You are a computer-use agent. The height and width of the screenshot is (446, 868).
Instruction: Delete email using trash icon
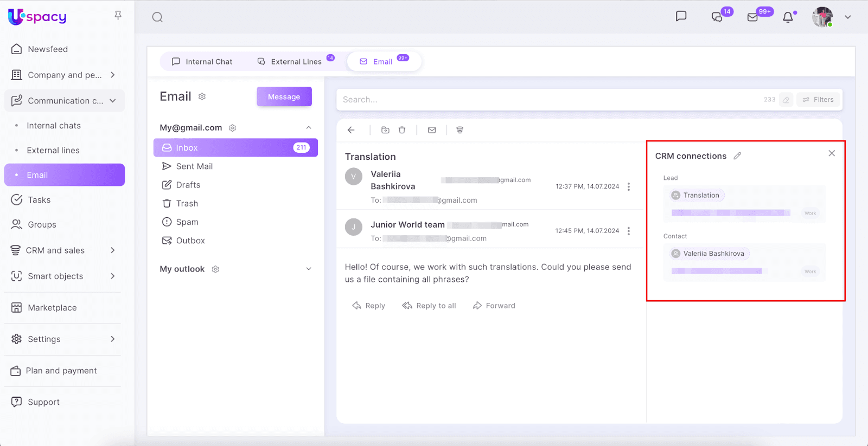(x=402, y=130)
